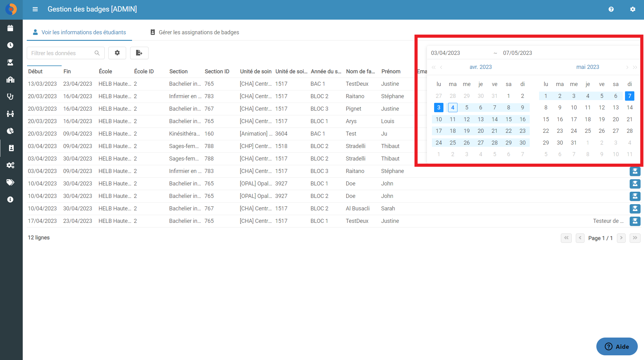The width and height of the screenshot is (644, 360).
Task: Click the Testeur de ... cell
Action: 608,221
